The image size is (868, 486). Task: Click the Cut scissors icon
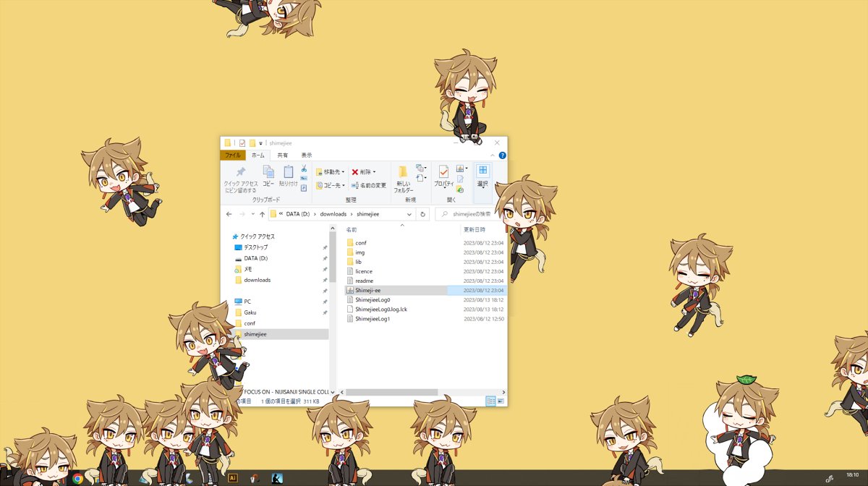[304, 168]
